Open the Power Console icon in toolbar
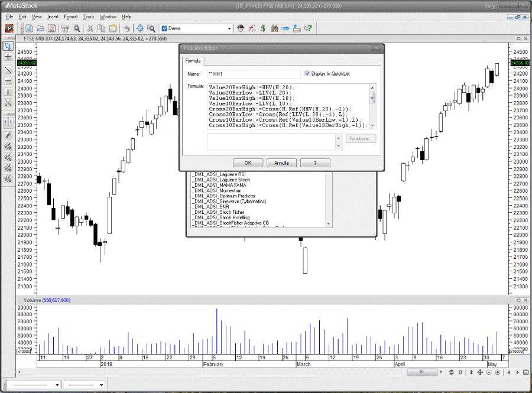Image resolution: width=532 pixels, height=393 pixels. tap(9, 28)
